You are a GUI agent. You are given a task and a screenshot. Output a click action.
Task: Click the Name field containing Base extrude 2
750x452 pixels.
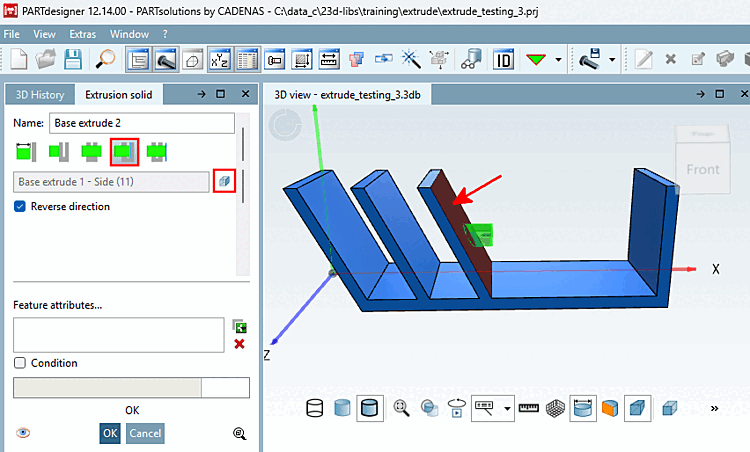coord(142,123)
